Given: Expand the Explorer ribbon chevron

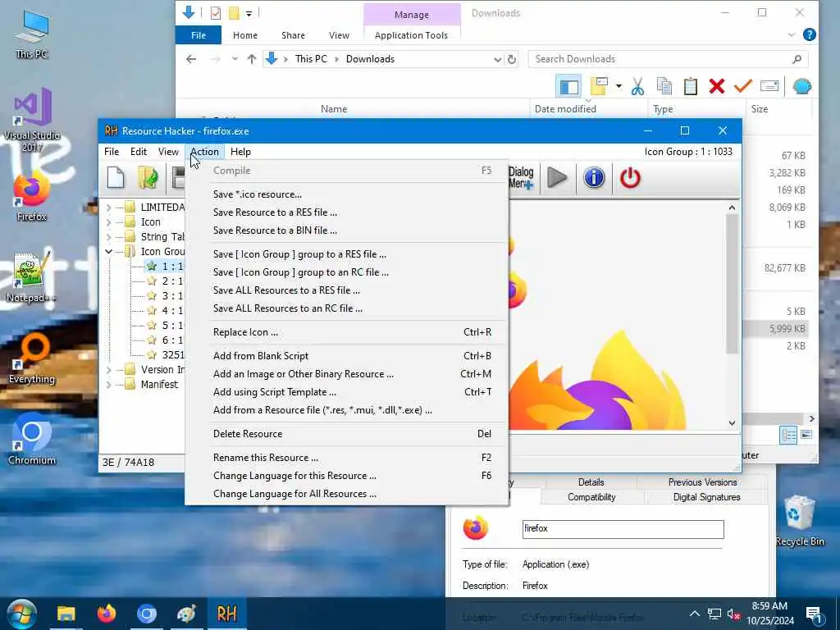Looking at the screenshot, I should tap(792, 34).
